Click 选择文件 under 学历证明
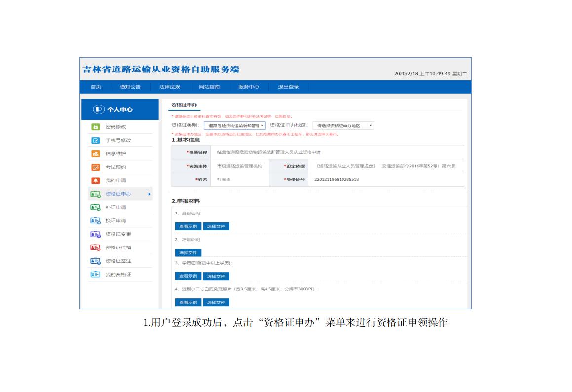 (x=216, y=276)
